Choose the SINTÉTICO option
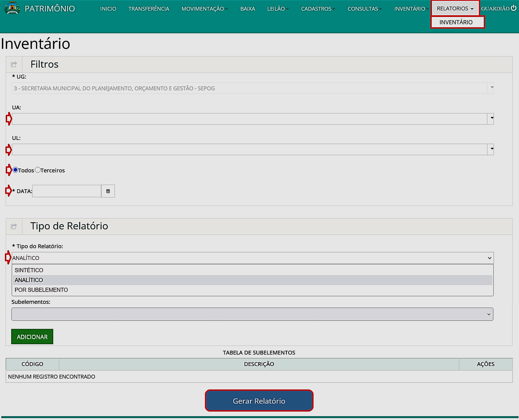Screen dimensions: 519x420 (x=253, y=270)
